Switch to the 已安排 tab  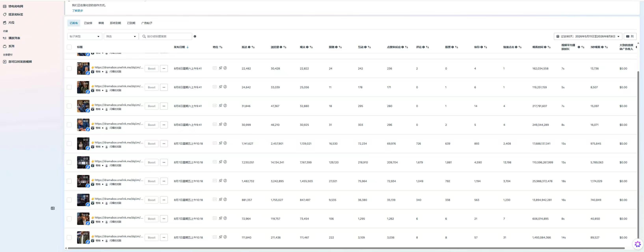pos(88,23)
